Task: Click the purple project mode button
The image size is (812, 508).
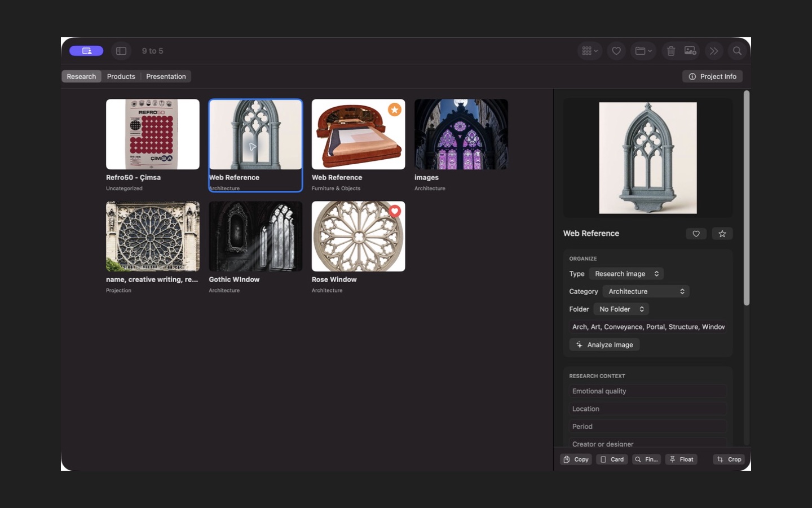Action: click(x=86, y=51)
